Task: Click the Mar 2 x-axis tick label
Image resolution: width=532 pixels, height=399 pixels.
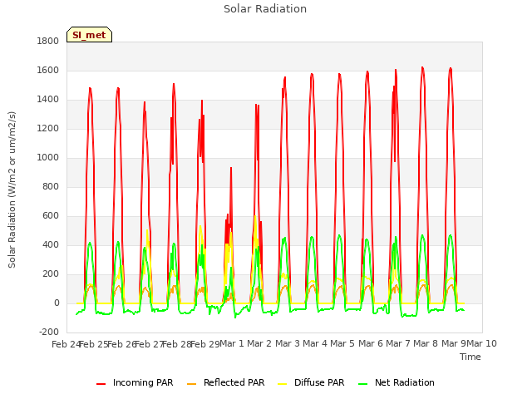Action: (x=259, y=343)
